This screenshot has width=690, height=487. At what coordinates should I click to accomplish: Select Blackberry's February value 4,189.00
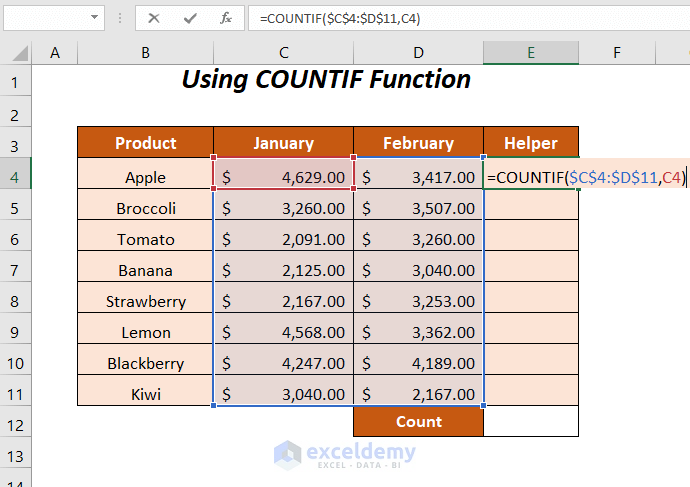[x=418, y=363]
